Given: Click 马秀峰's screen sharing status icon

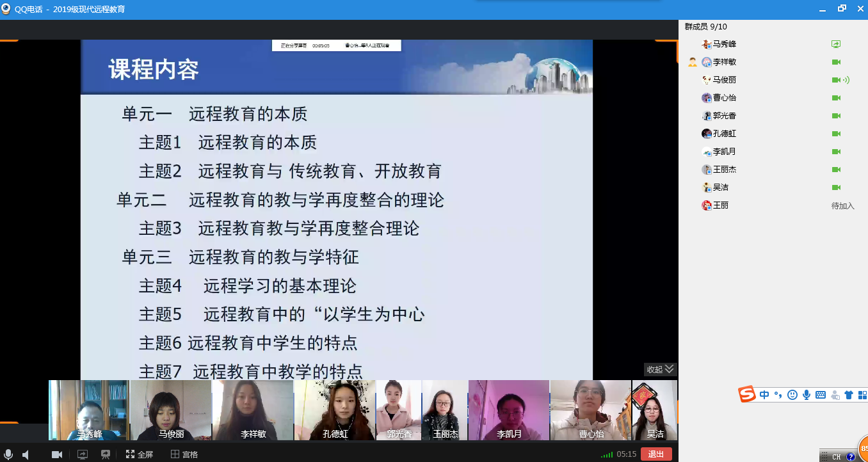Looking at the screenshot, I should point(835,44).
